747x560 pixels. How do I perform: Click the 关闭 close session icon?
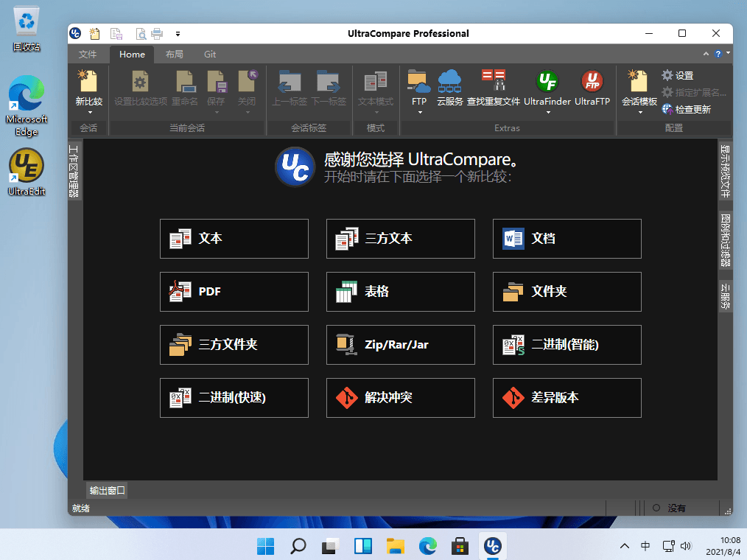tap(248, 82)
